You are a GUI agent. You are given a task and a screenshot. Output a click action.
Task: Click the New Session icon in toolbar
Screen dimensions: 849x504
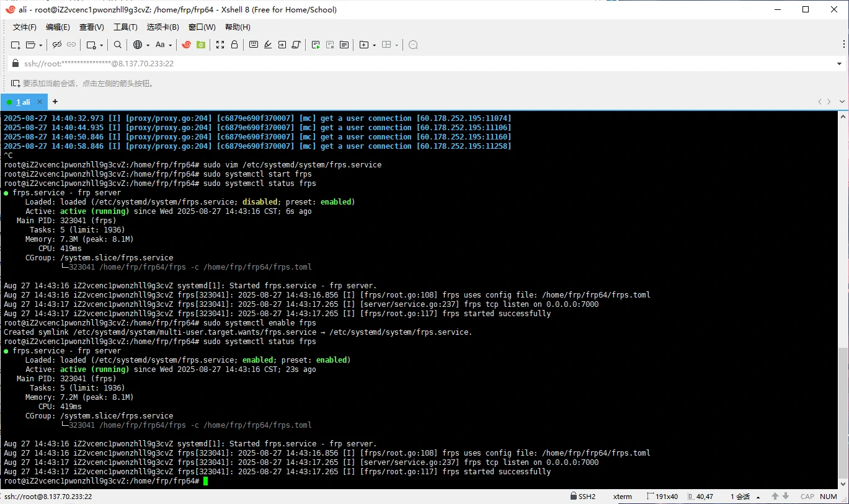(16, 45)
